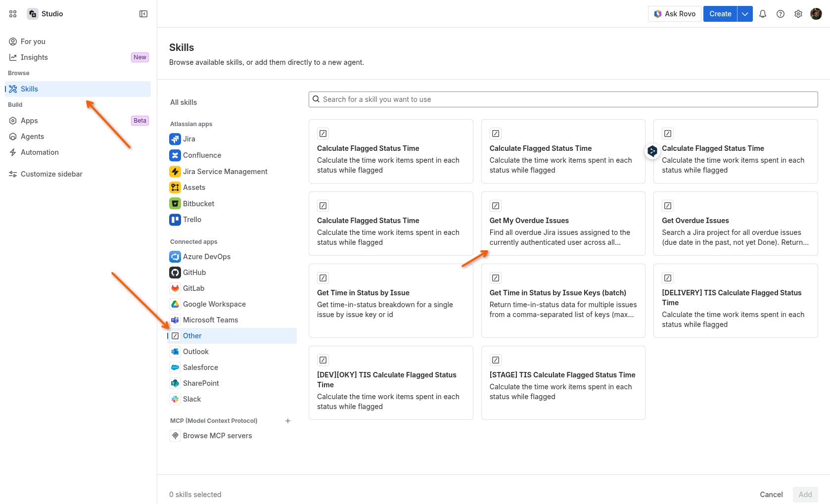Click the Azure DevOps category label
The image size is (830, 504).
(x=207, y=257)
